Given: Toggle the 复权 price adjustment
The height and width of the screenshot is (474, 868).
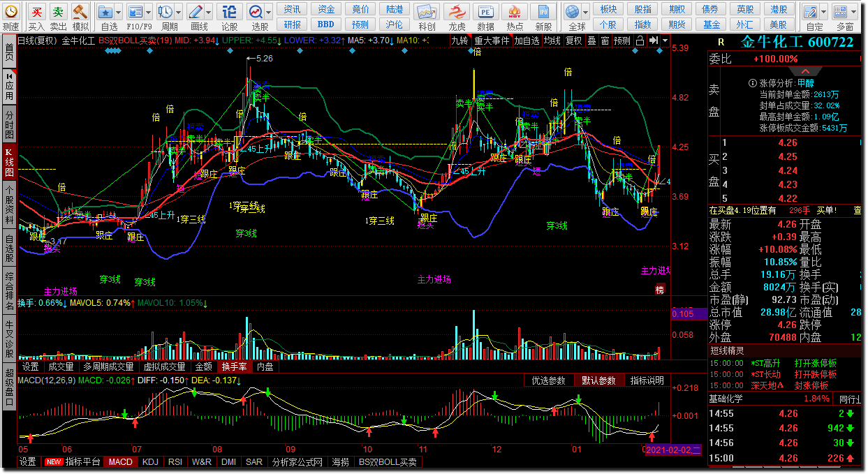Looking at the screenshot, I should [x=574, y=40].
